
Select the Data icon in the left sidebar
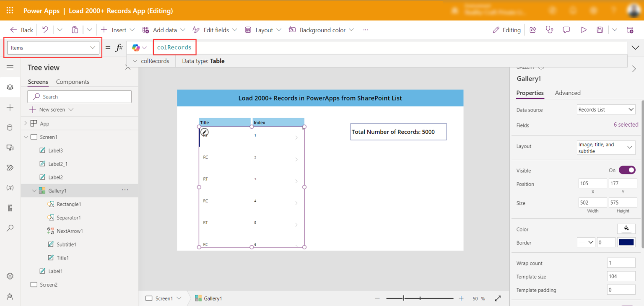point(10,127)
